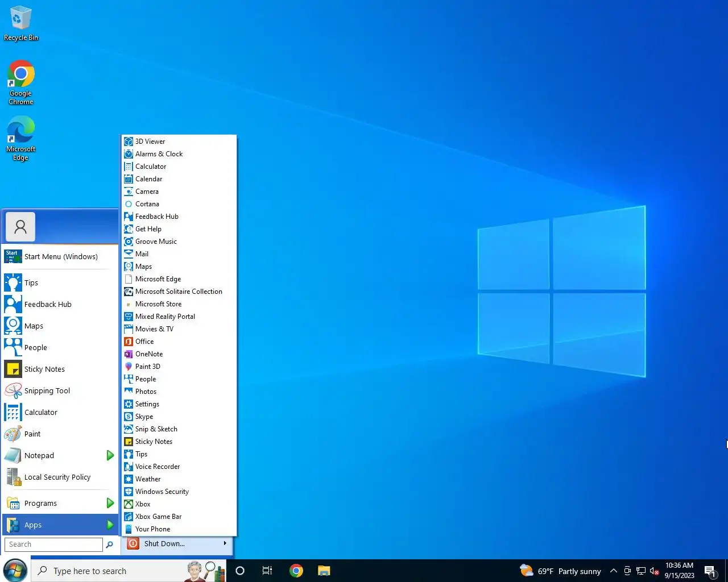Click the start menu Search field
728x582 pixels.
click(x=53, y=544)
